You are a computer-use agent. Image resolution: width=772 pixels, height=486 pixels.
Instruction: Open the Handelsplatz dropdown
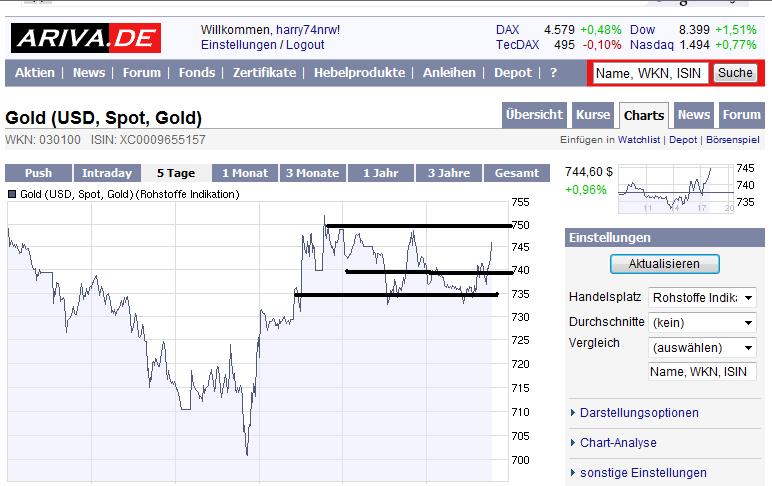(702, 297)
